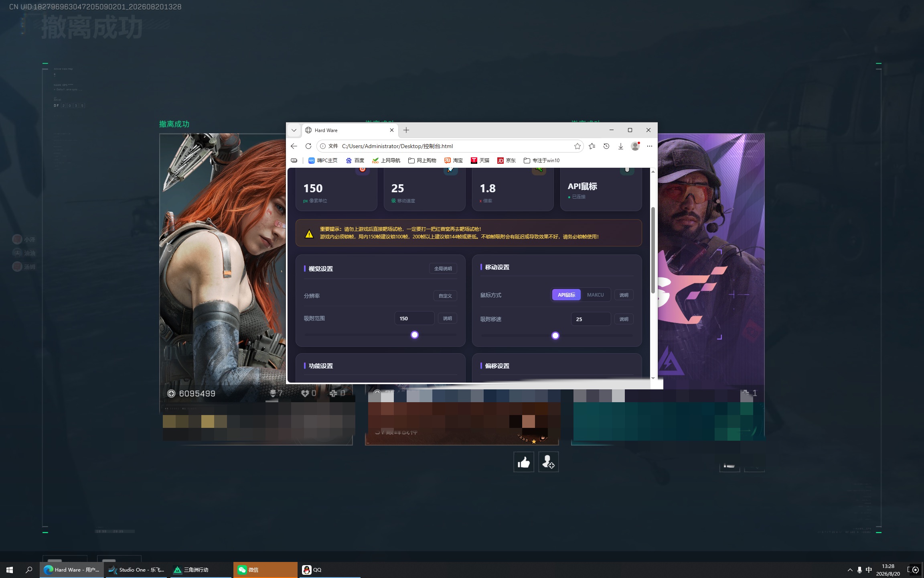Click the add-friend icon in game
The image size is (924, 578).
tap(548, 462)
